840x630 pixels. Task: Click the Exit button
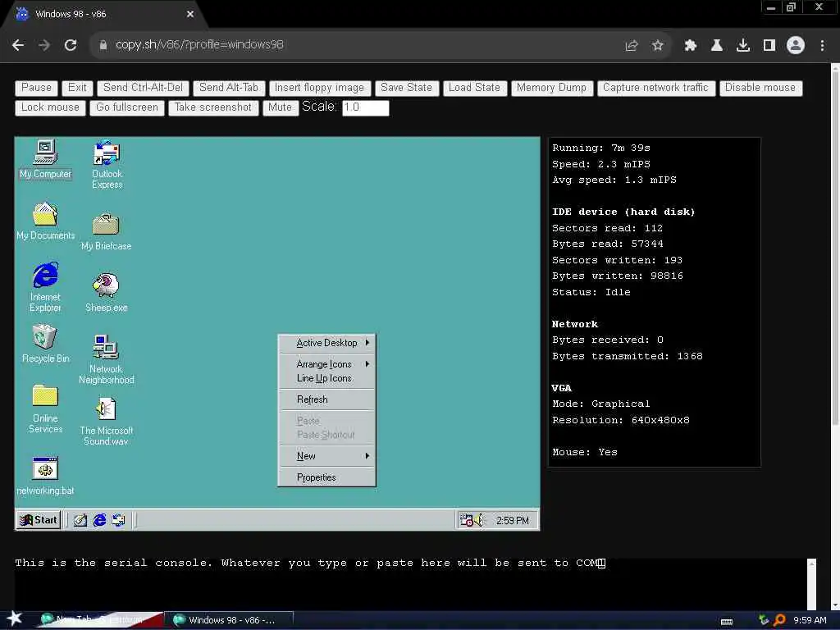click(77, 88)
